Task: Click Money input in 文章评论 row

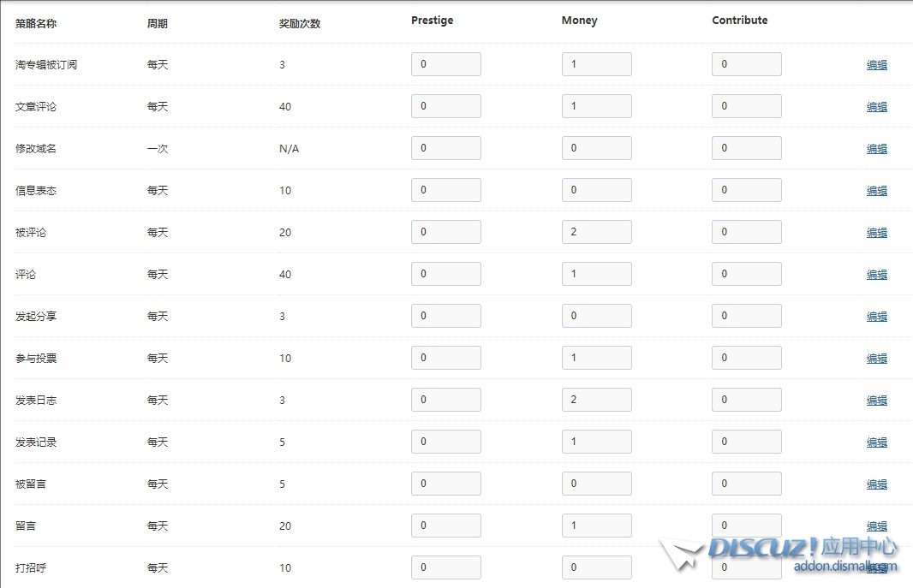Action: point(596,106)
